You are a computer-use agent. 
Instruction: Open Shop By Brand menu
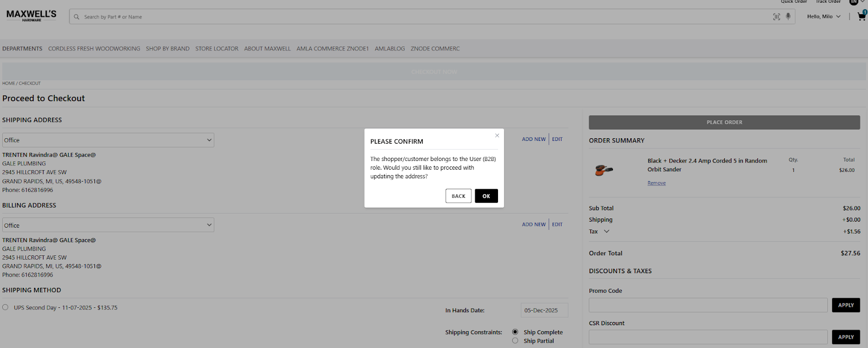(168, 49)
